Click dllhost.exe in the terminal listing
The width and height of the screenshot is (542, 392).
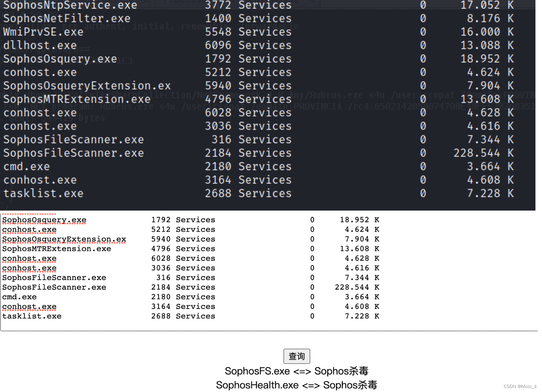tap(40, 46)
